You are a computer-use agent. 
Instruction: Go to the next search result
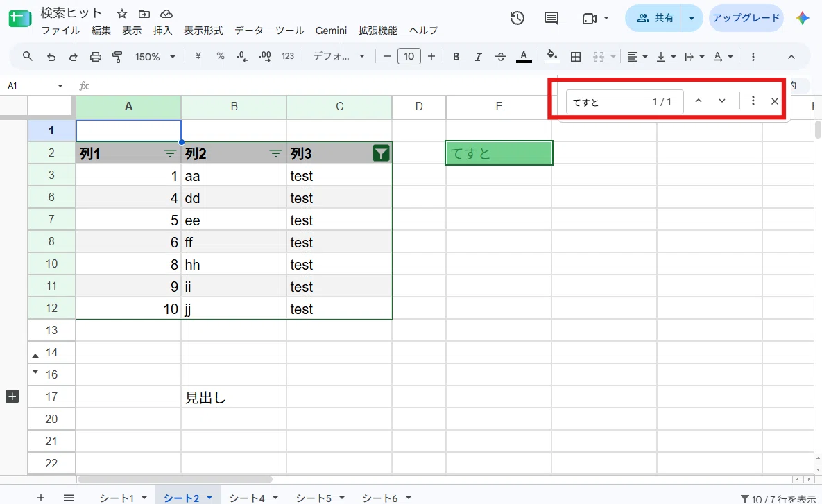pos(722,101)
